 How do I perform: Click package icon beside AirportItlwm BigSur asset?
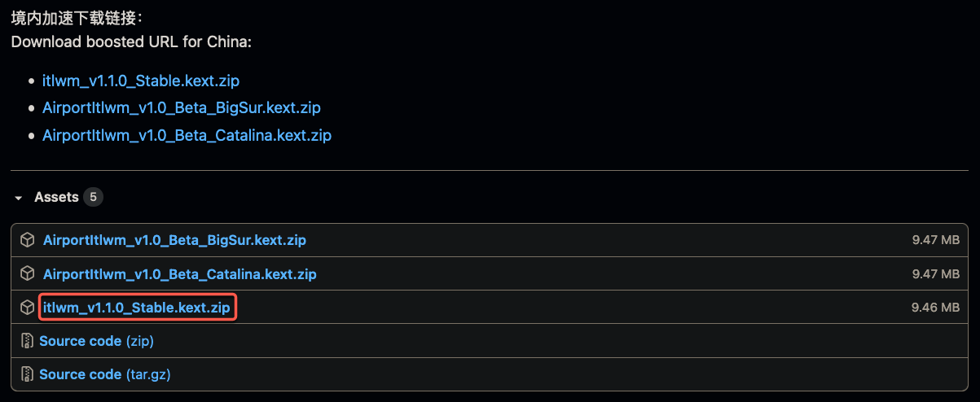point(27,240)
